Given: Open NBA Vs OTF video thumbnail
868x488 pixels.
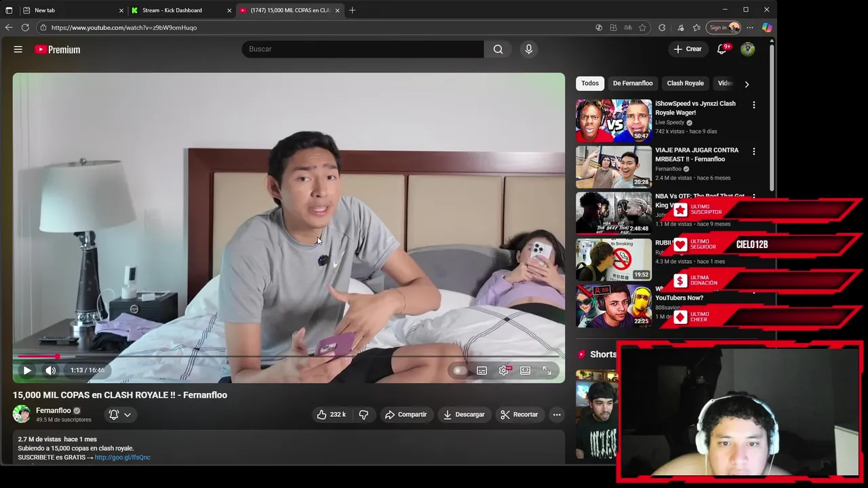Looking at the screenshot, I should 614,213.
